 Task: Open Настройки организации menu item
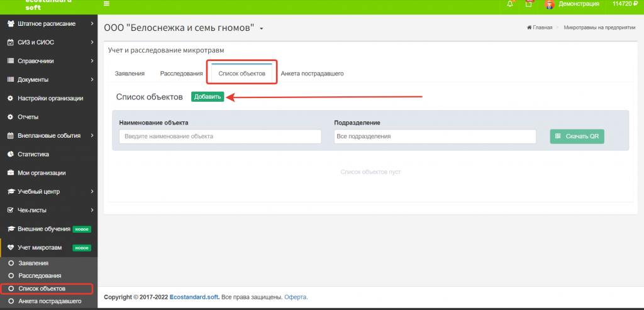click(49, 98)
